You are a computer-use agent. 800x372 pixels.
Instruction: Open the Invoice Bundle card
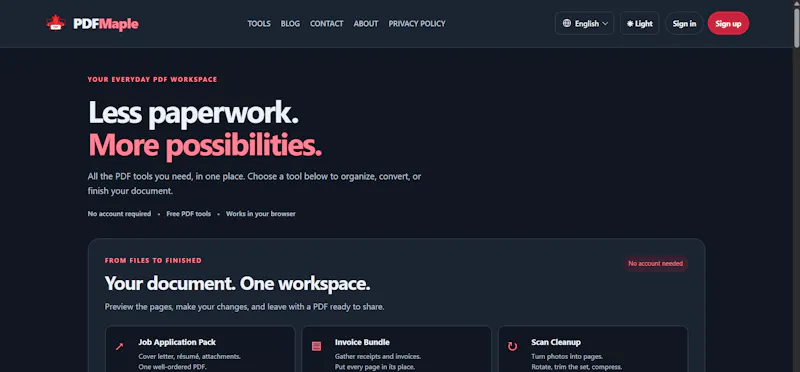pyautogui.click(x=396, y=349)
